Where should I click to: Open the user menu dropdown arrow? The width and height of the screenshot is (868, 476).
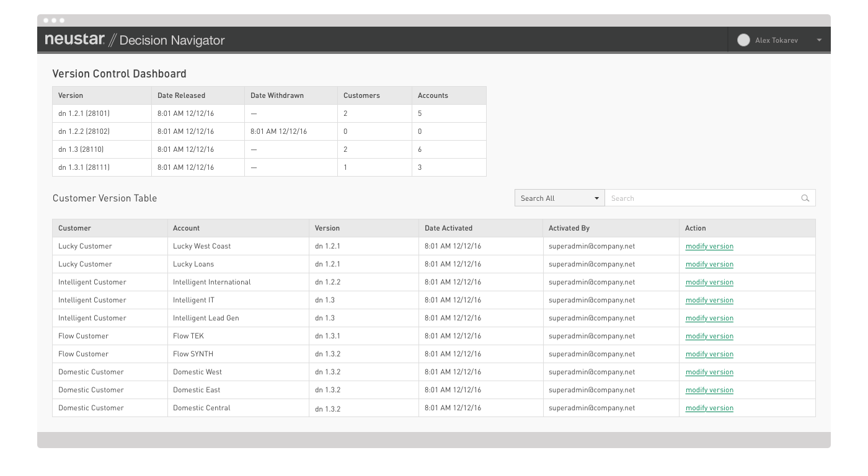(819, 40)
